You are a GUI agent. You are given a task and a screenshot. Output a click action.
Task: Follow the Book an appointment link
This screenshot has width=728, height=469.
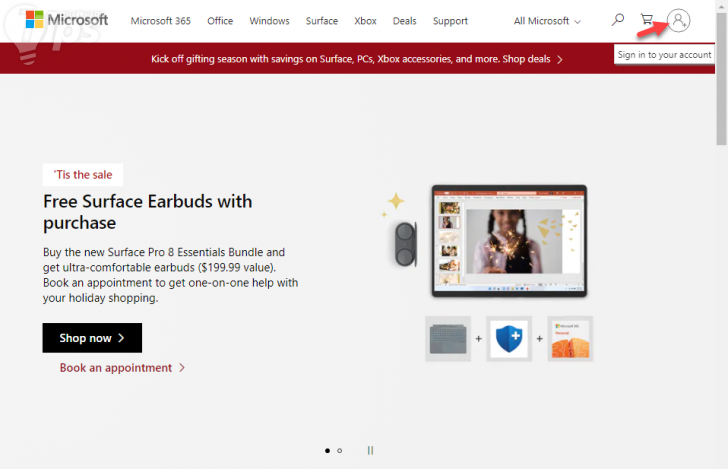pos(122,368)
